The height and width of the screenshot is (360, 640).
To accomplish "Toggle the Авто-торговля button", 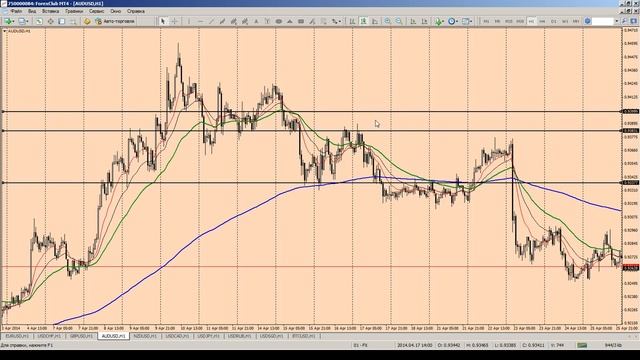I will pos(115,21).
